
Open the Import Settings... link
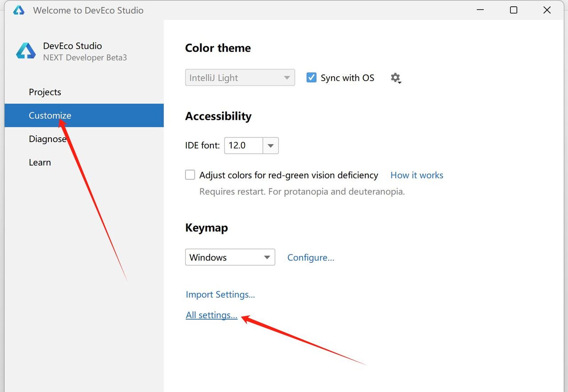pos(220,294)
